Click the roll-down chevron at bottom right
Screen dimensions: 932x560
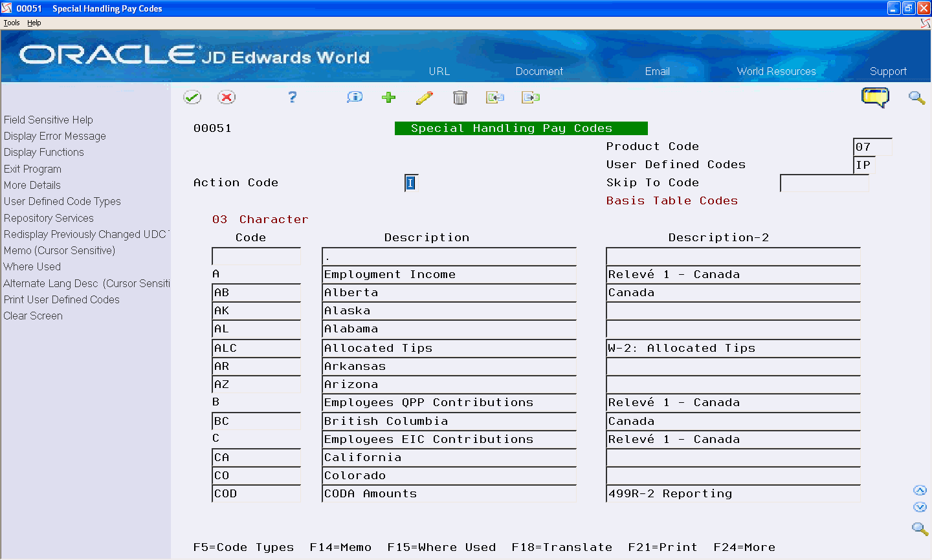pyautogui.click(x=920, y=507)
